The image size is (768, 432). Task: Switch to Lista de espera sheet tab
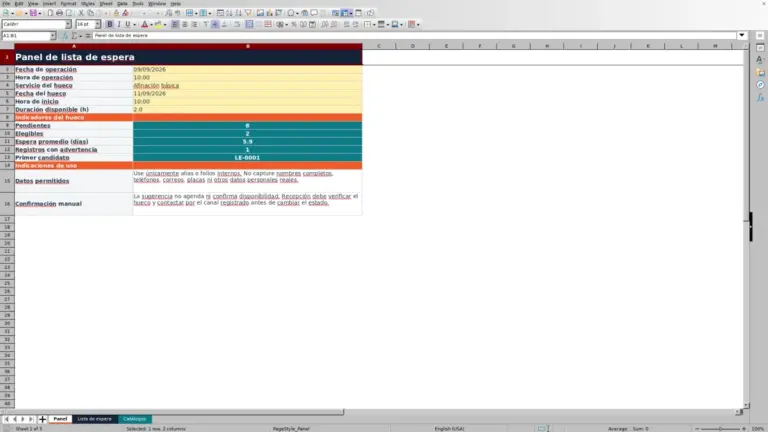pyautogui.click(x=95, y=419)
